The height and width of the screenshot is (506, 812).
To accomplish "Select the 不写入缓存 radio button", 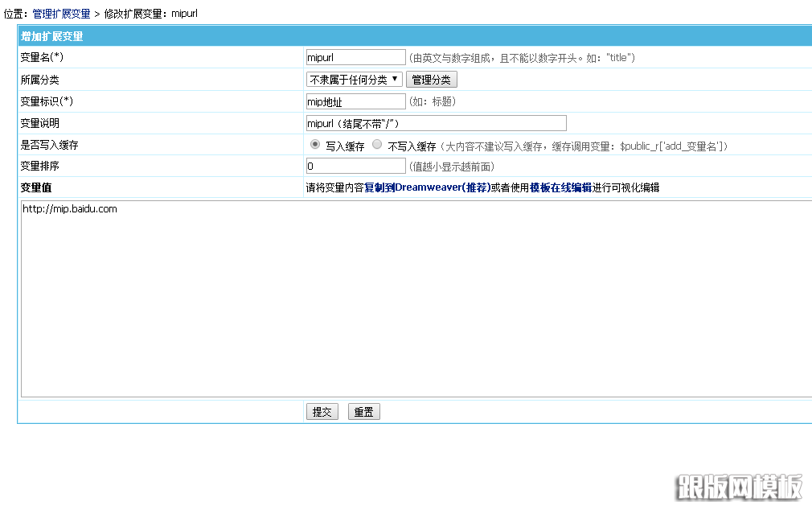I will [377, 144].
